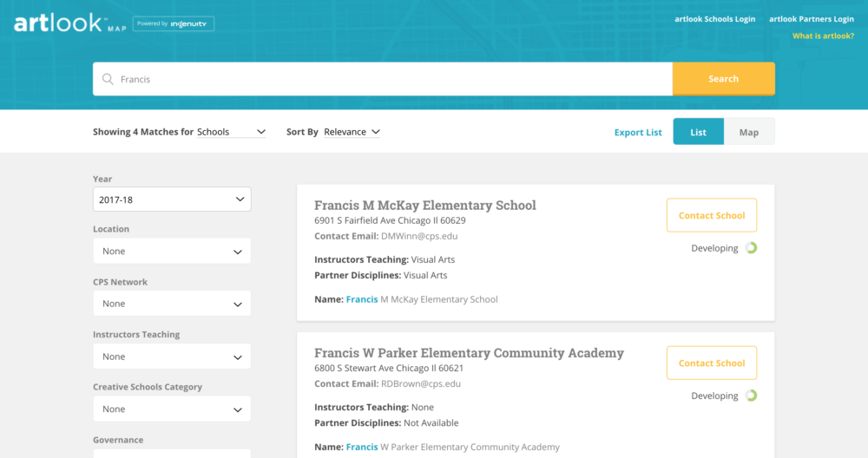Screen dimensions: 868x458
Task: Click Developing status ring for Francis W Parker
Action: pyautogui.click(x=751, y=396)
